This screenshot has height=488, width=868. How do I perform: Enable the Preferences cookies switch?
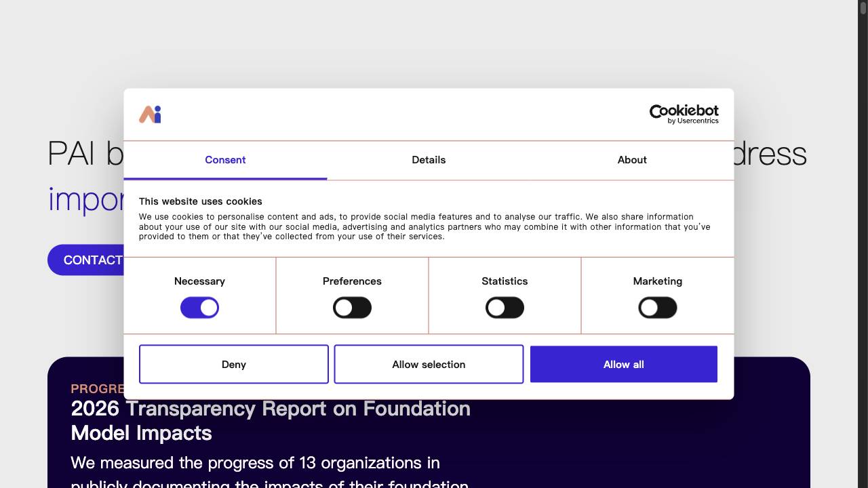click(352, 308)
